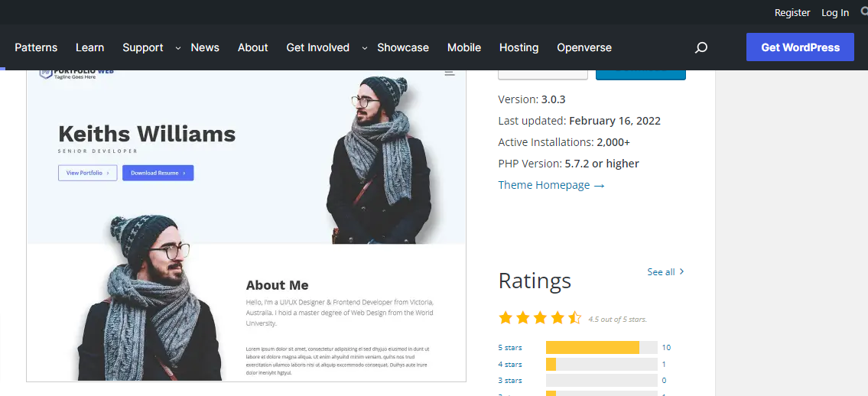The image size is (868, 396).
Task: Open the 5 stars reviews link
Action: click(510, 347)
